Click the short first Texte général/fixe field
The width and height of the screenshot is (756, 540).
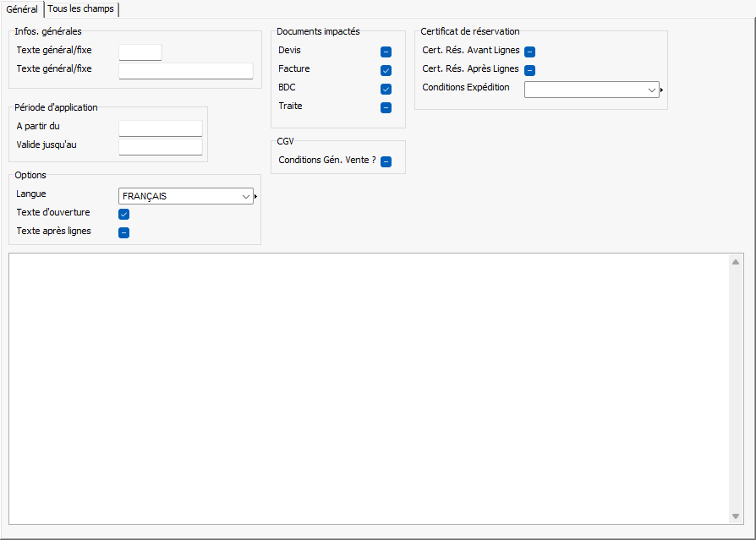[140, 52]
